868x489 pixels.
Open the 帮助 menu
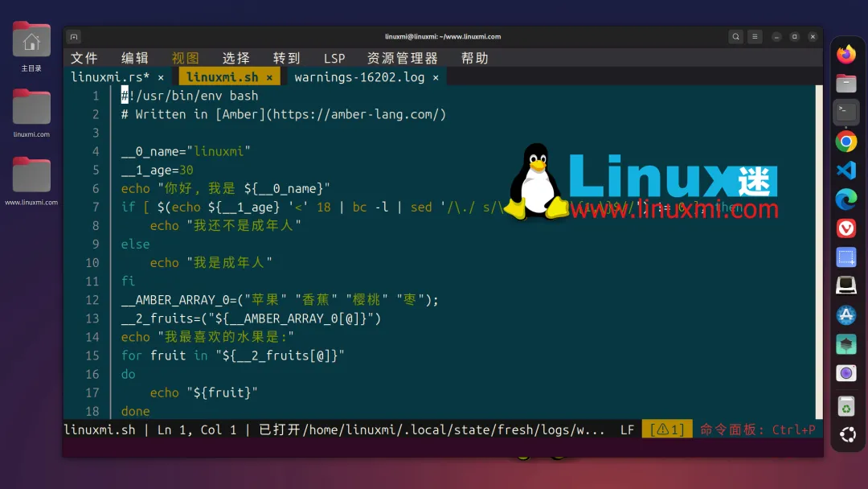474,58
